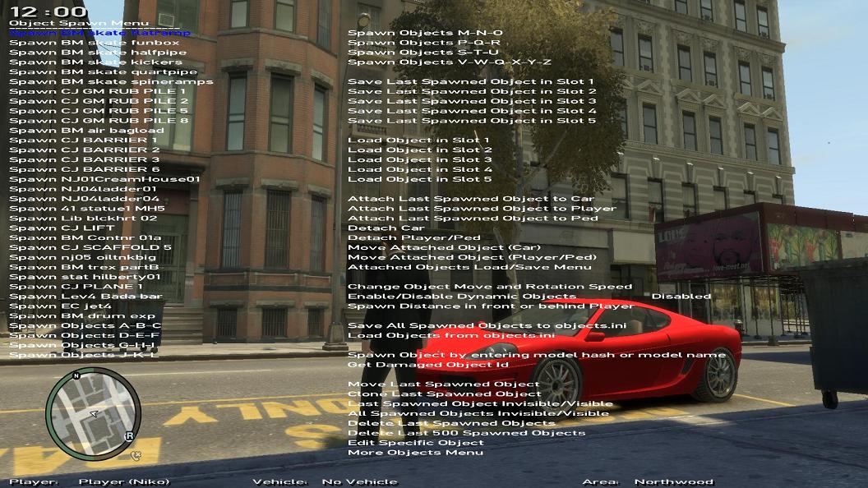
Task: Select Spawn CJ BARRIER 2
Action: (84, 150)
